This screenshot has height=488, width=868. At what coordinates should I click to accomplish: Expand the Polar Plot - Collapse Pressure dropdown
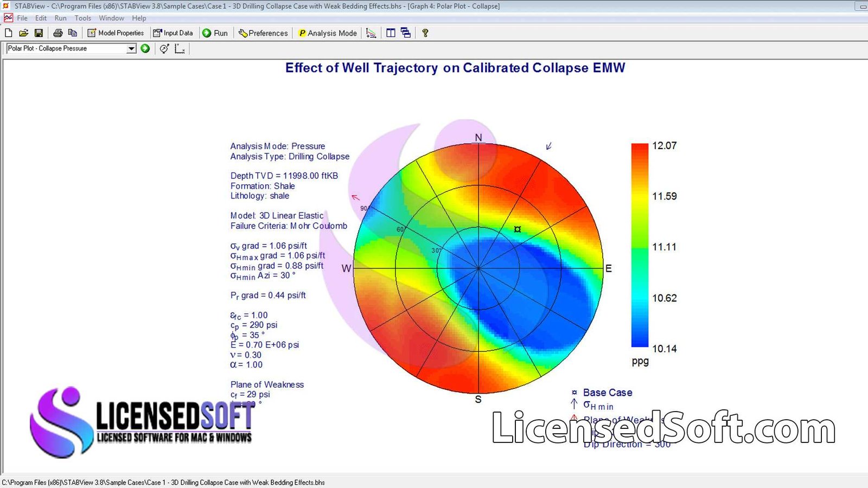[x=131, y=48]
